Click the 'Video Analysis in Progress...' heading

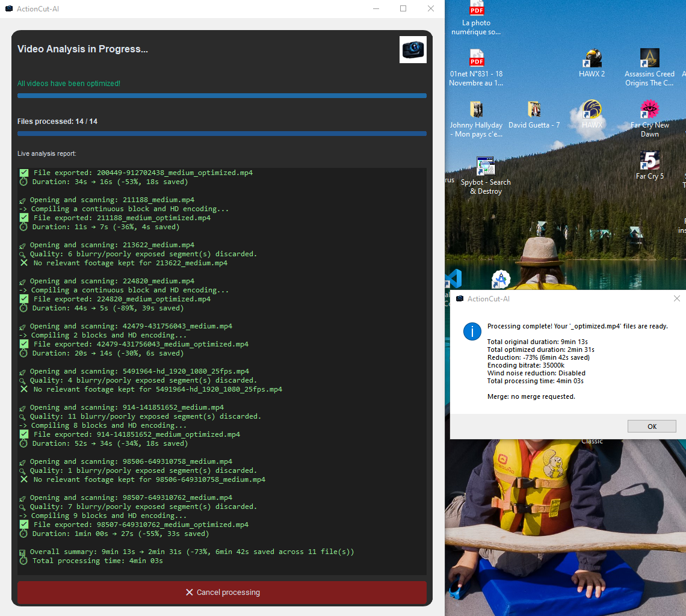[x=82, y=49]
